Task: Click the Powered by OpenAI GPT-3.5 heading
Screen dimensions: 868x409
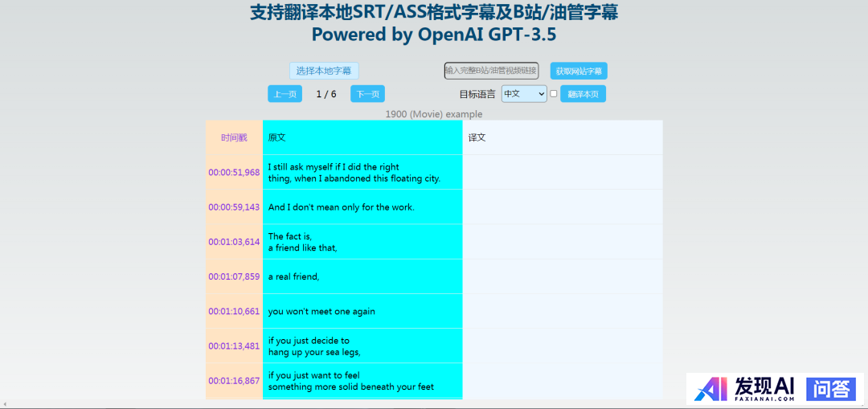Action: tap(434, 35)
